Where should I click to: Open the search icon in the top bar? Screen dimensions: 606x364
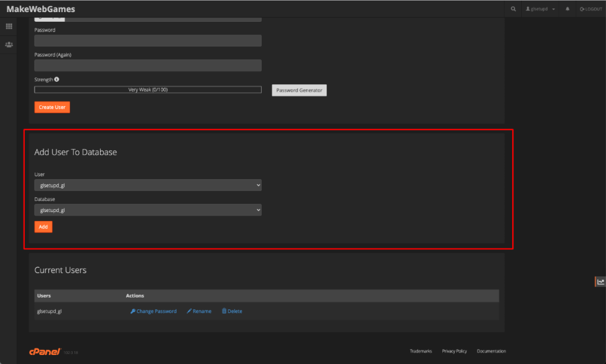pos(513,8)
